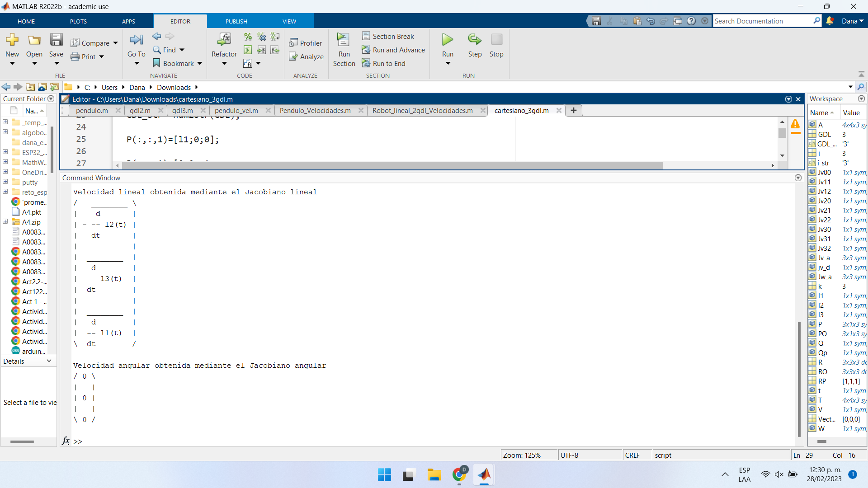Screen dimensions: 868x488
Task: Open the Profiler tool
Action: [306, 43]
